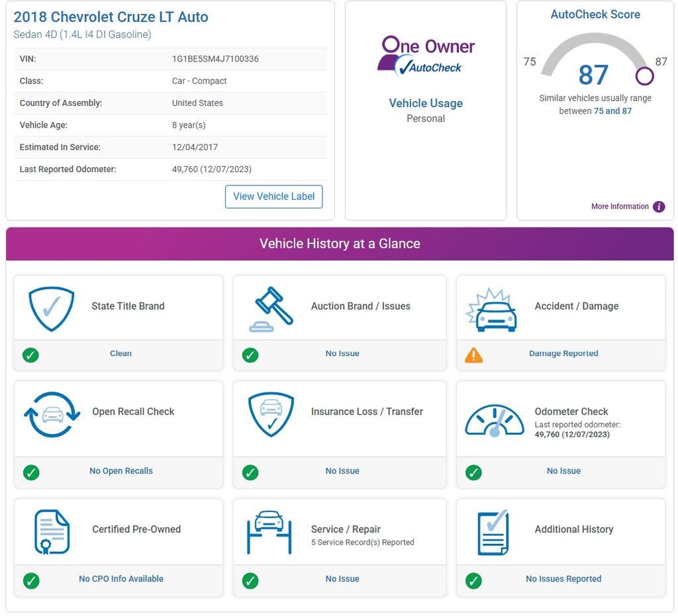Screen dimensions: 678x616
Task: Click green check beside No CPO Info Available
Action: click(31, 580)
